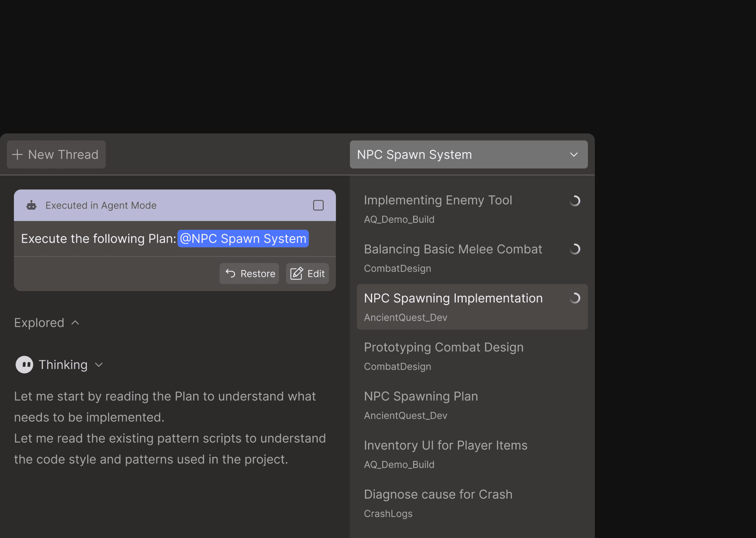
Task: Expand the Thinking disclosure chevron
Action: (99, 365)
